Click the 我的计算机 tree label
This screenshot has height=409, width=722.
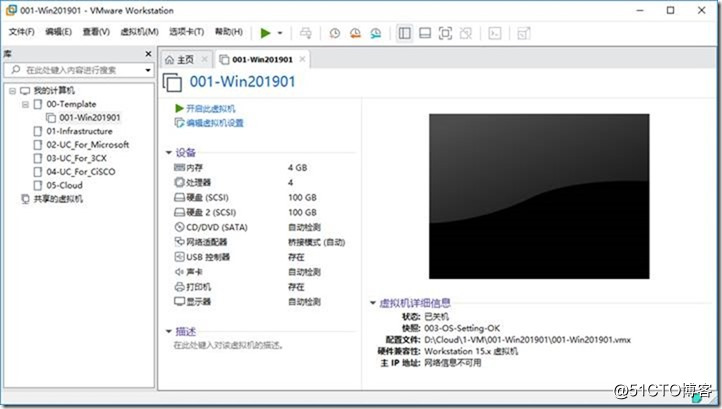click(x=54, y=91)
